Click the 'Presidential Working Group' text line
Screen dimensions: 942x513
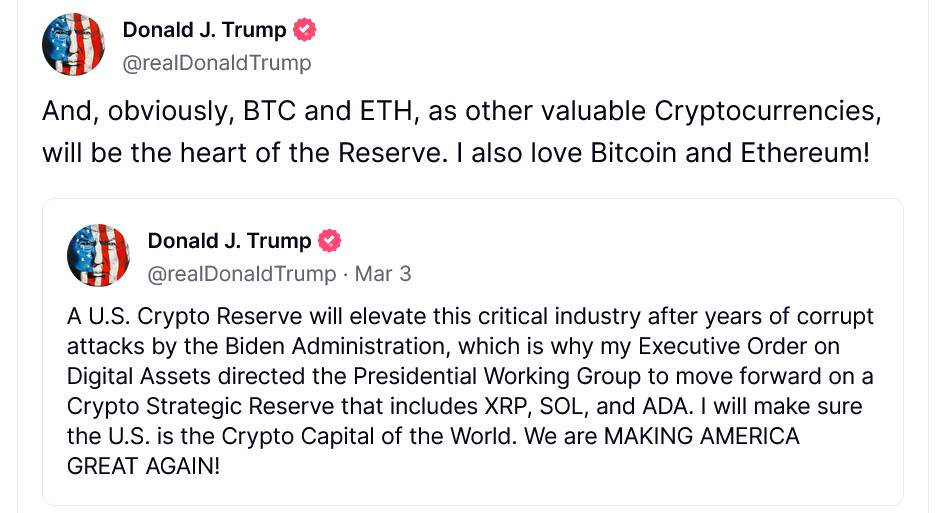[470, 376]
